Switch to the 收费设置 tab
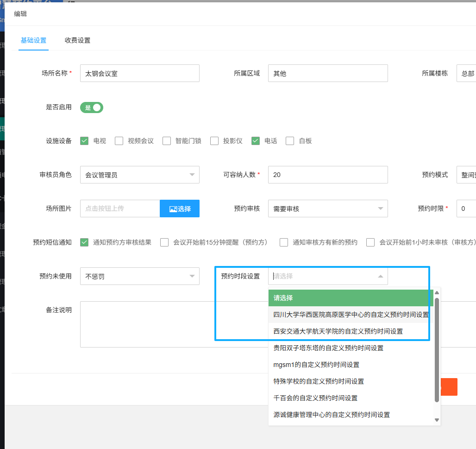476x449 pixels. 77,40
